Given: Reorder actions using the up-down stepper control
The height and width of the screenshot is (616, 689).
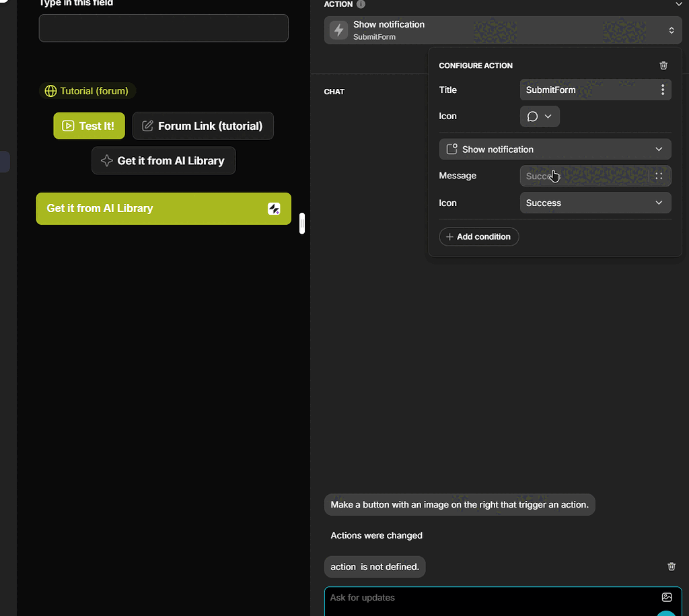Looking at the screenshot, I should 671,30.
